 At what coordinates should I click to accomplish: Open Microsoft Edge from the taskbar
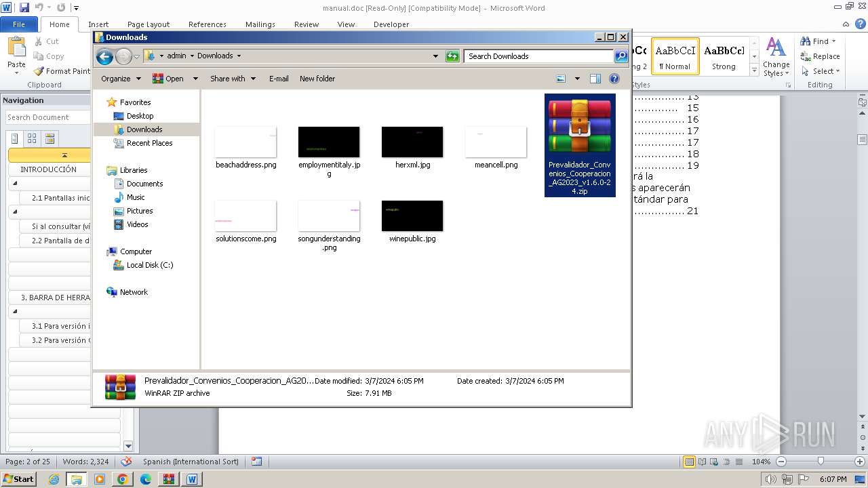pyautogui.click(x=145, y=479)
